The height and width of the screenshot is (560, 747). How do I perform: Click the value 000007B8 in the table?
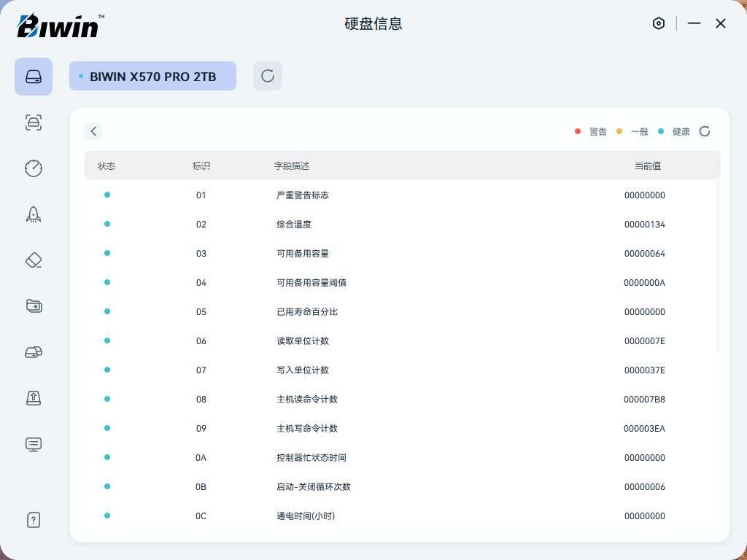(644, 399)
